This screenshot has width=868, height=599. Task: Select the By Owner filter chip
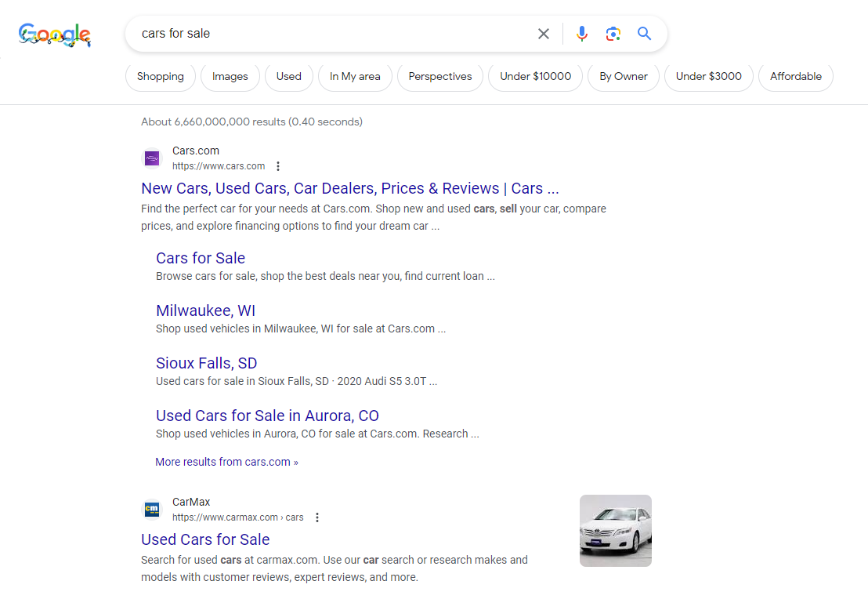(624, 77)
